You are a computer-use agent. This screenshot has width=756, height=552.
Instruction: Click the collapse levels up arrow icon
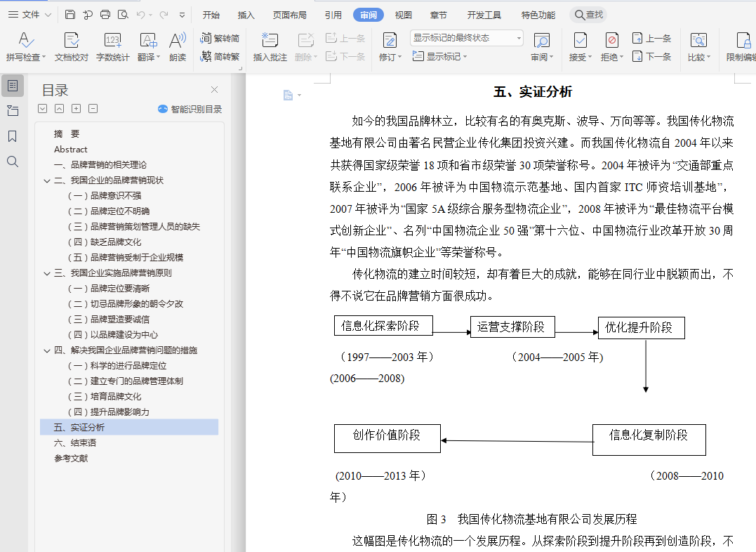[x=59, y=109]
